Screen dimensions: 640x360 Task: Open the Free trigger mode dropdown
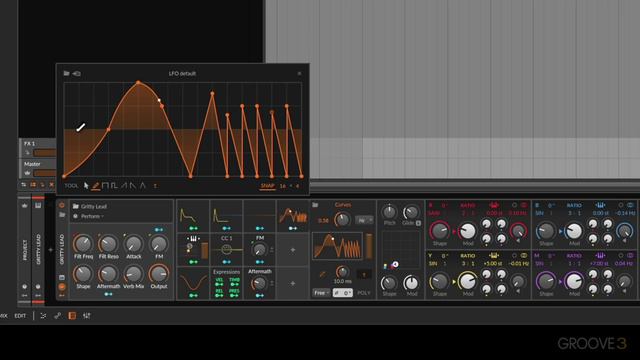321,293
